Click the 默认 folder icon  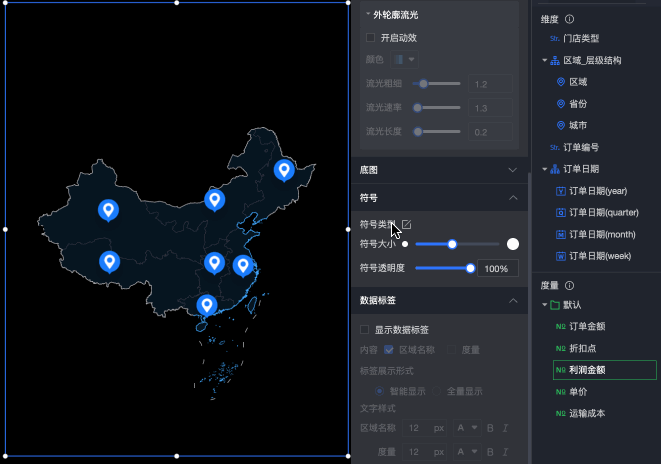tap(555, 305)
